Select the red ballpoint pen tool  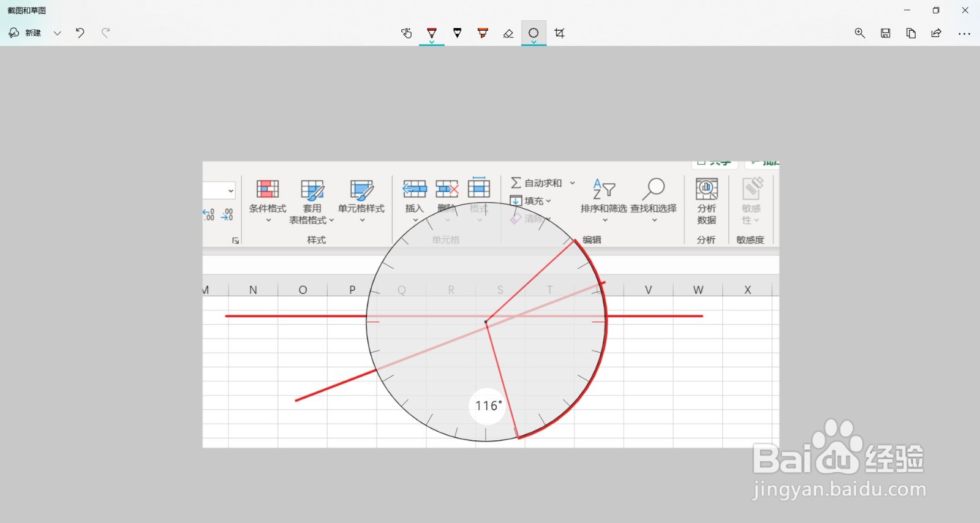[432, 33]
